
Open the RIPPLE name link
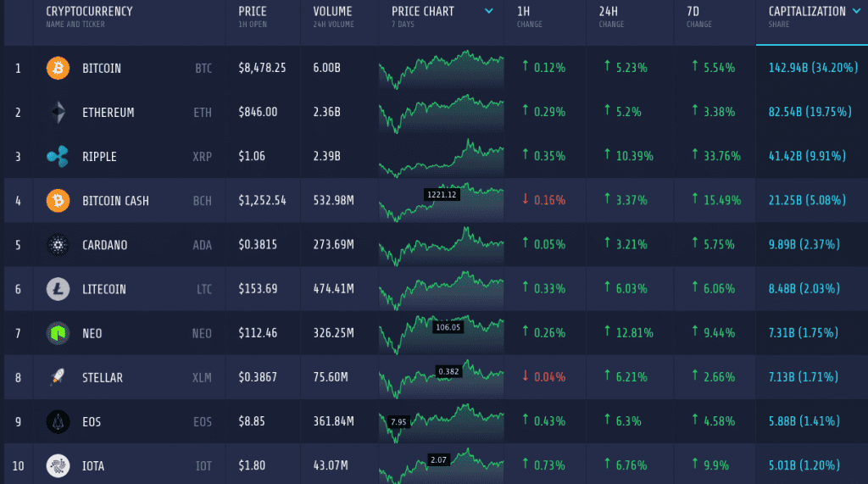[99, 157]
